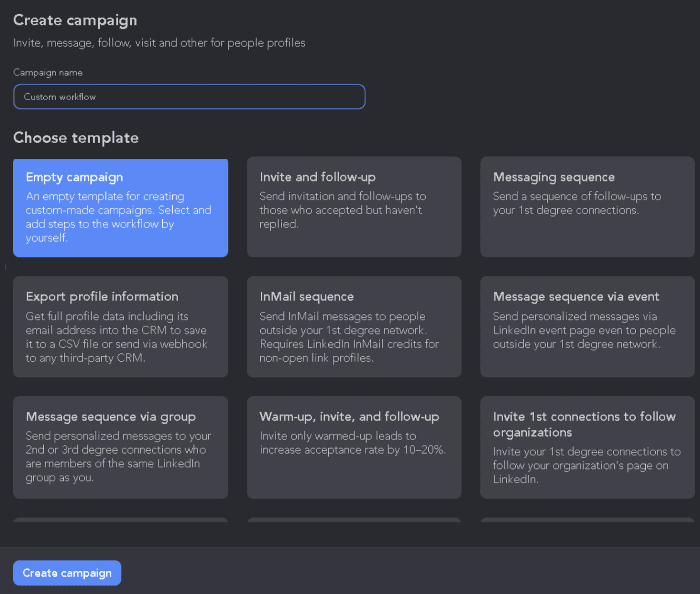Click the 'Invite, message, follow, visit' subtitle text

tap(159, 43)
